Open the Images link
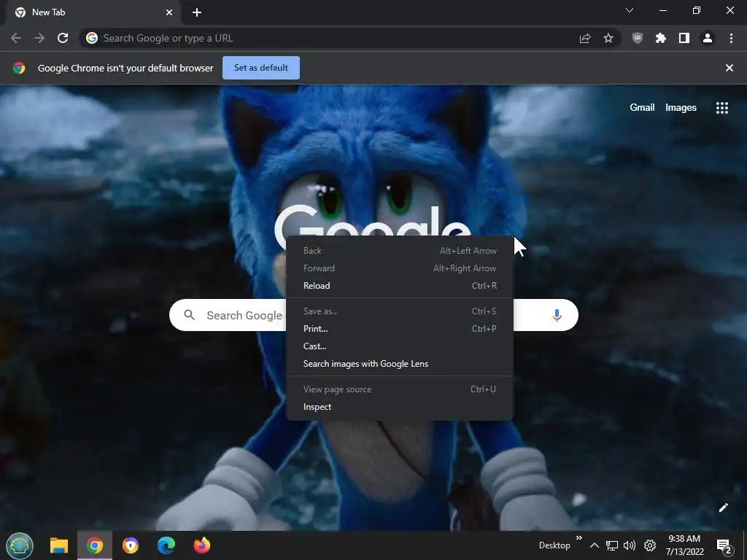This screenshot has height=560, width=747. point(681,108)
